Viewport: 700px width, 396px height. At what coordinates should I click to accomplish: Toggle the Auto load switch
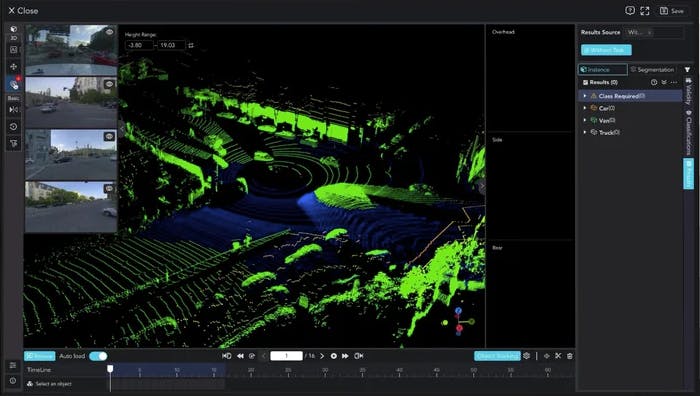pos(98,356)
